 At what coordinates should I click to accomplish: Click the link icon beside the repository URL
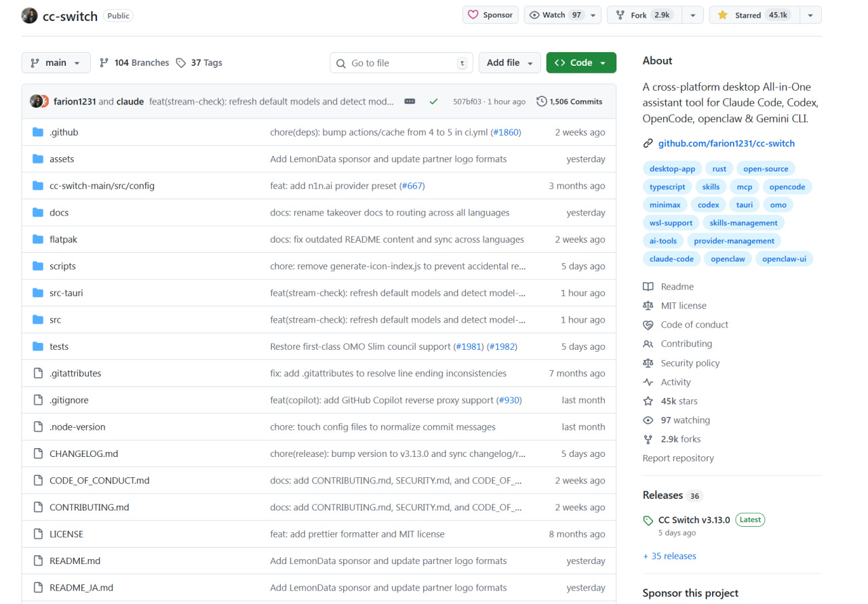648,144
